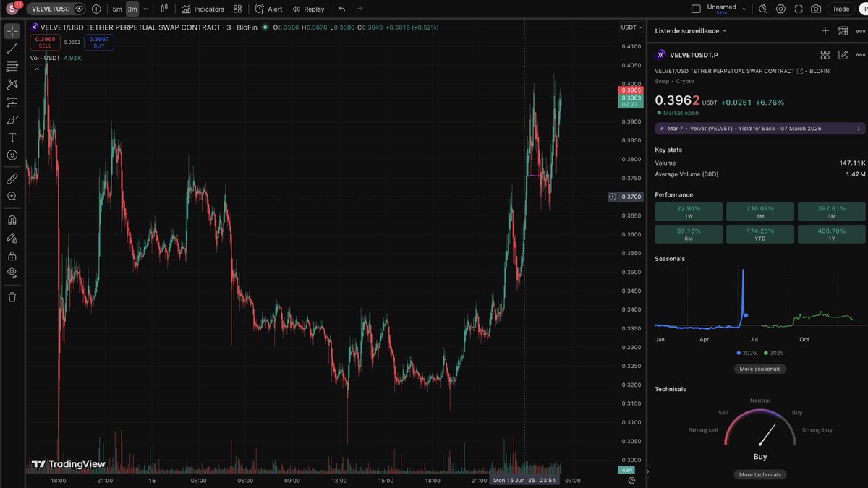Select the ruler measure tool
868x488 pixels.
12,178
